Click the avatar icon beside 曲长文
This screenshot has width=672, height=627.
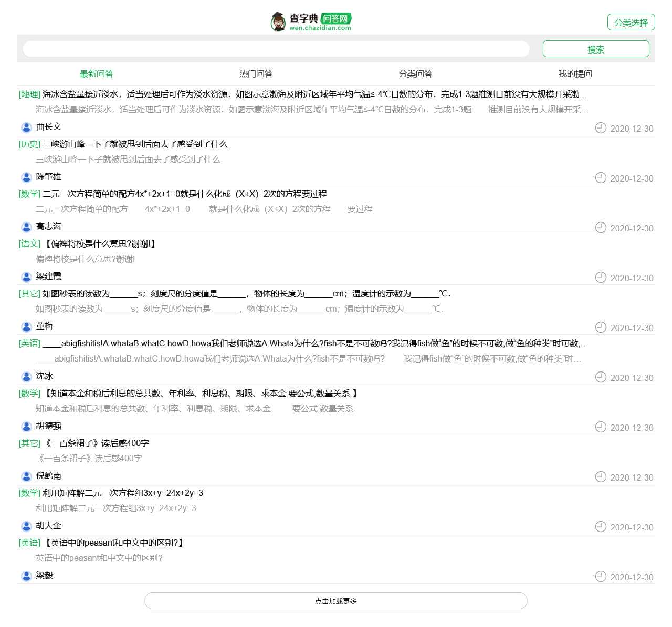point(26,127)
